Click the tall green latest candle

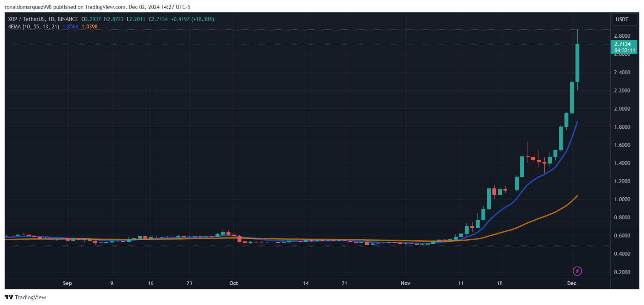[578, 63]
